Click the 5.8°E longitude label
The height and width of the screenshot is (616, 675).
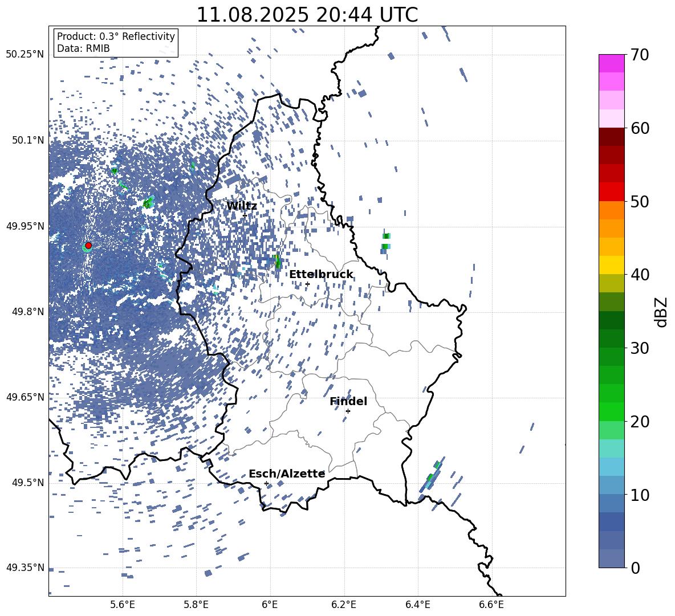[196, 605]
